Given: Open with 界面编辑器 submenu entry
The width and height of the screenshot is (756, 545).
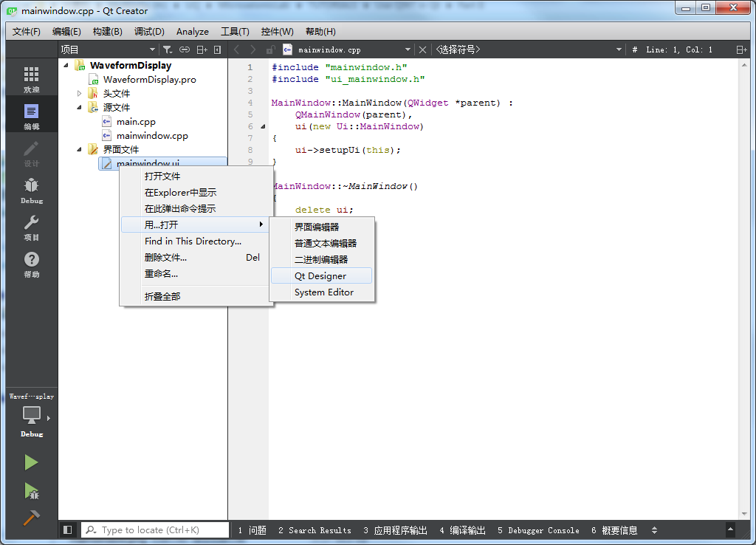Looking at the screenshot, I should click(x=322, y=227).
